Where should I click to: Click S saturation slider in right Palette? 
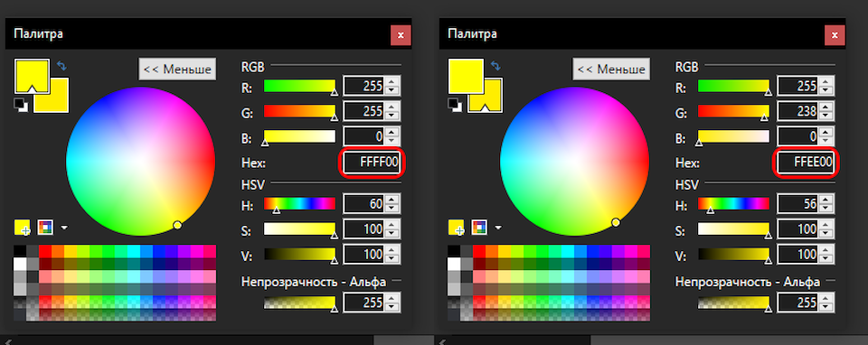[733, 228]
